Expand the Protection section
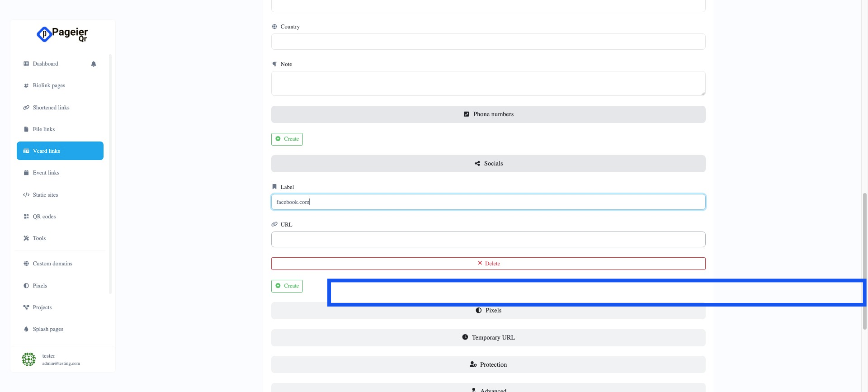The width and height of the screenshot is (868, 392). pyautogui.click(x=488, y=365)
